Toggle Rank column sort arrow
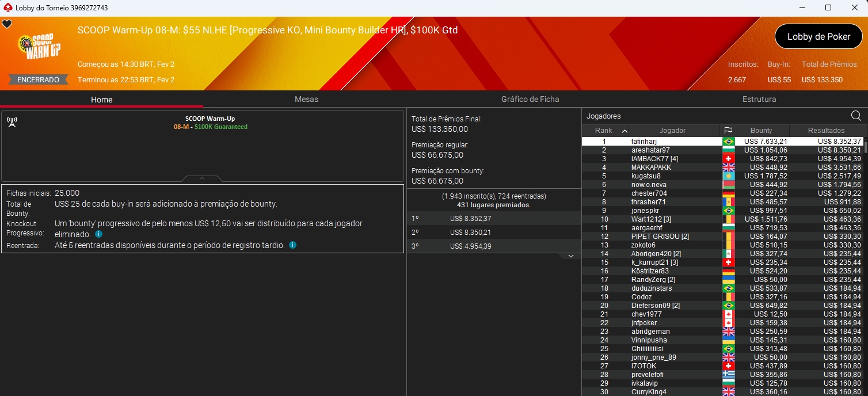The height and width of the screenshot is (396, 868). point(625,131)
